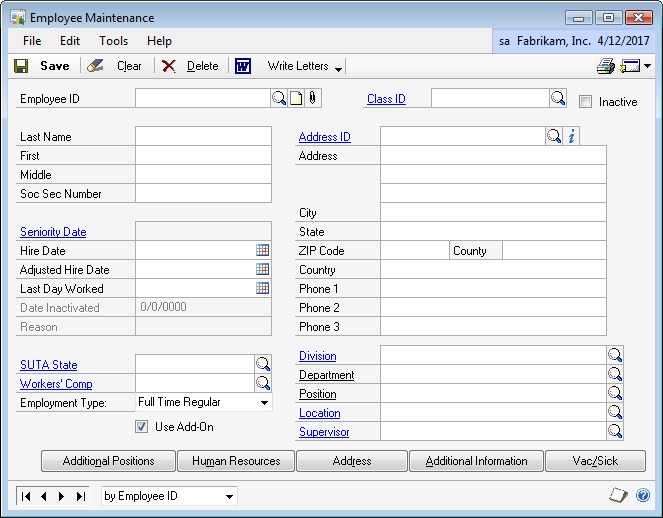Open Location lookup magnifier

[x=615, y=412]
